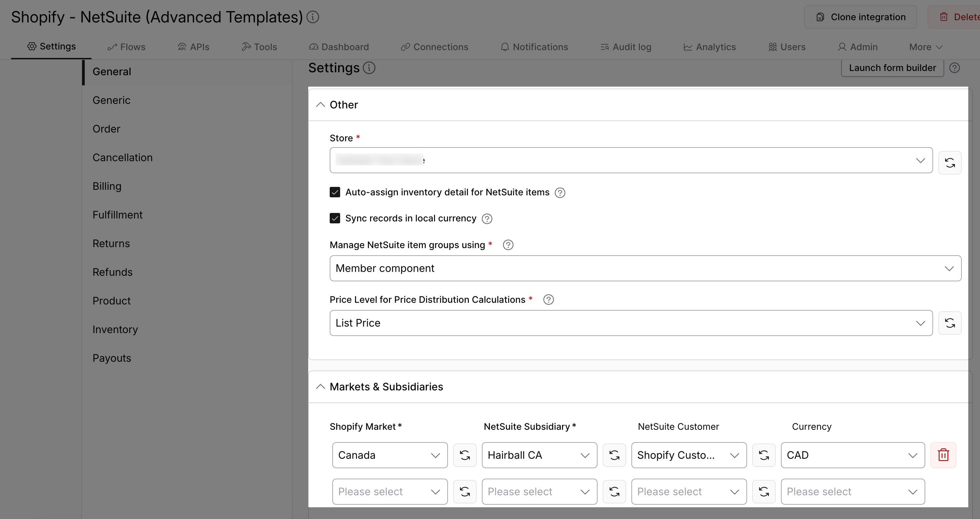The width and height of the screenshot is (980, 519).
Task: Open the Canada Shopify Market dropdown
Action: (x=390, y=455)
